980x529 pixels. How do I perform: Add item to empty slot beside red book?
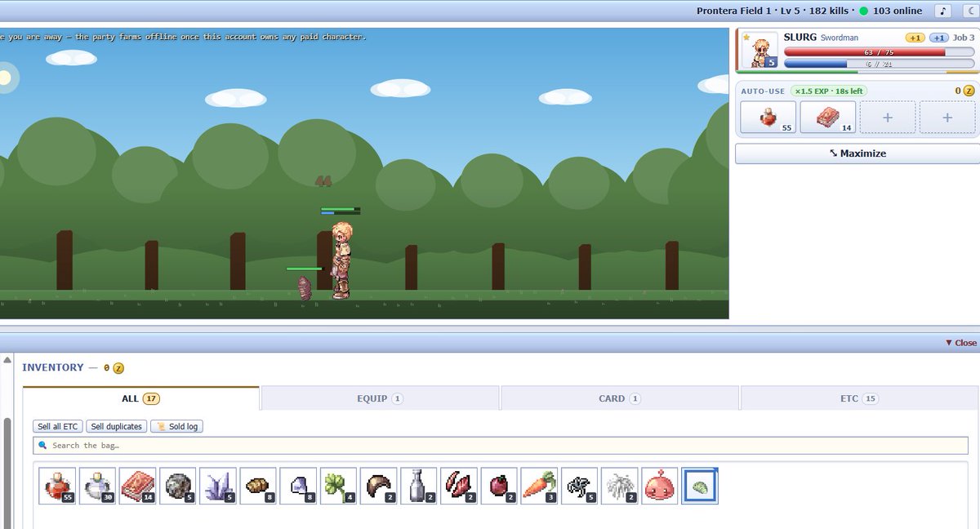point(888,118)
